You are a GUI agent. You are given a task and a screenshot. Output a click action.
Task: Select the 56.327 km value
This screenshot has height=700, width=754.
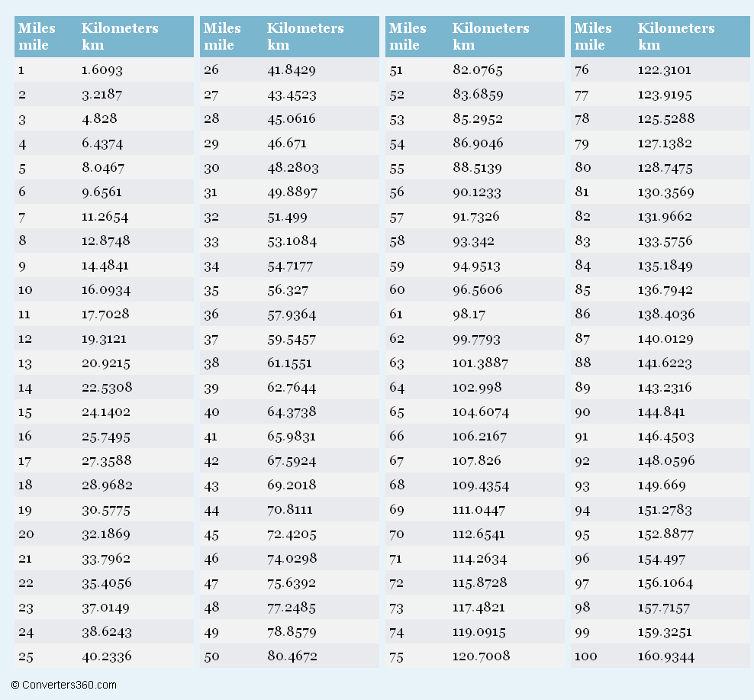click(288, 290)
